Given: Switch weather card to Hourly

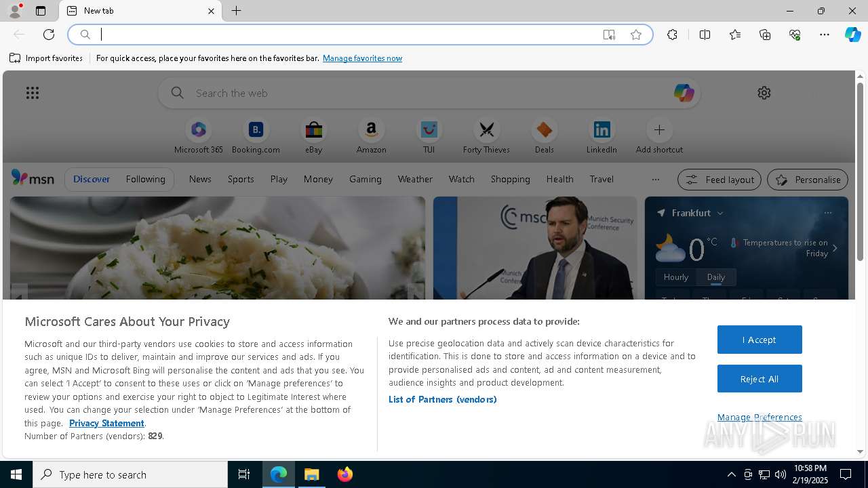Looking at the screenshot, I should pyautogui.click(x=676, y=277).
